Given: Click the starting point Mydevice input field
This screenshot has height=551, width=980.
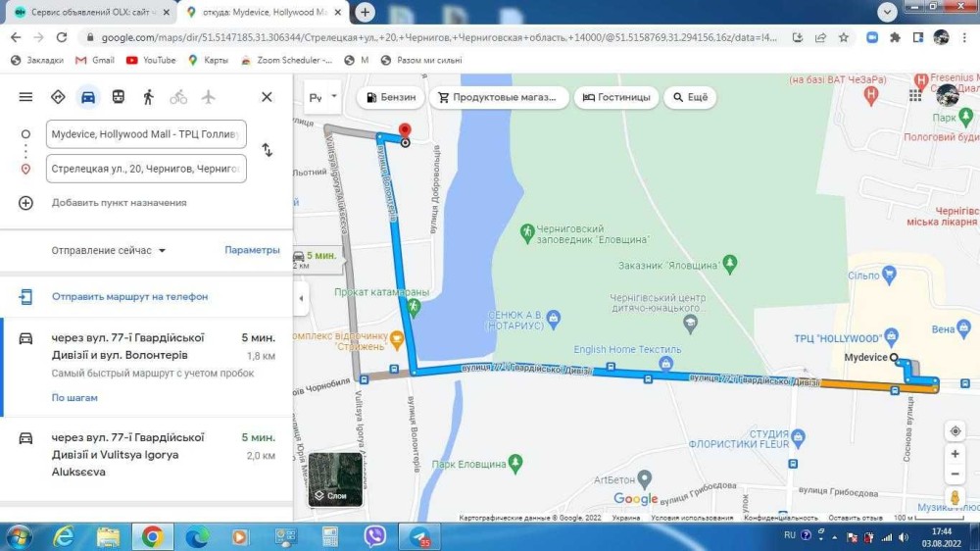Looking at the screenshot, I should tap(145, 134).
